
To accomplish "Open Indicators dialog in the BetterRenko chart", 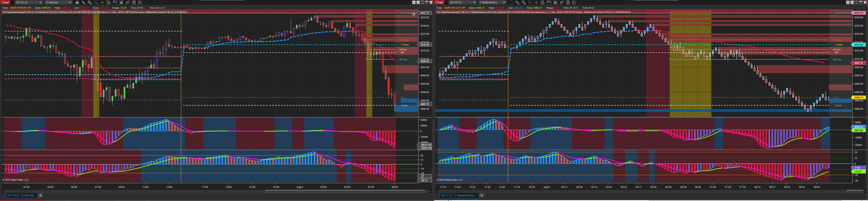I will tap(555, 2).
